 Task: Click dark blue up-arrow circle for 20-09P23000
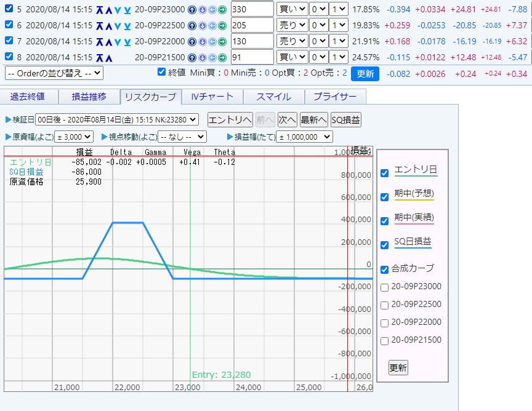pyautogui.click(x=192, y=10)
